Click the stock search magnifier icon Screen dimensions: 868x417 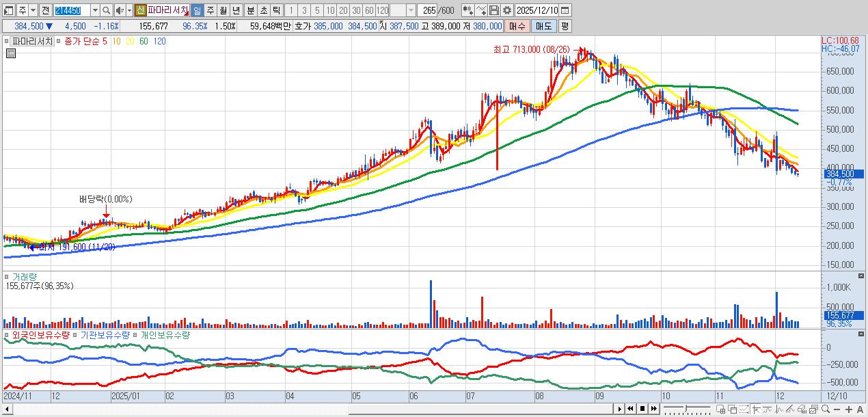point(106,11)
